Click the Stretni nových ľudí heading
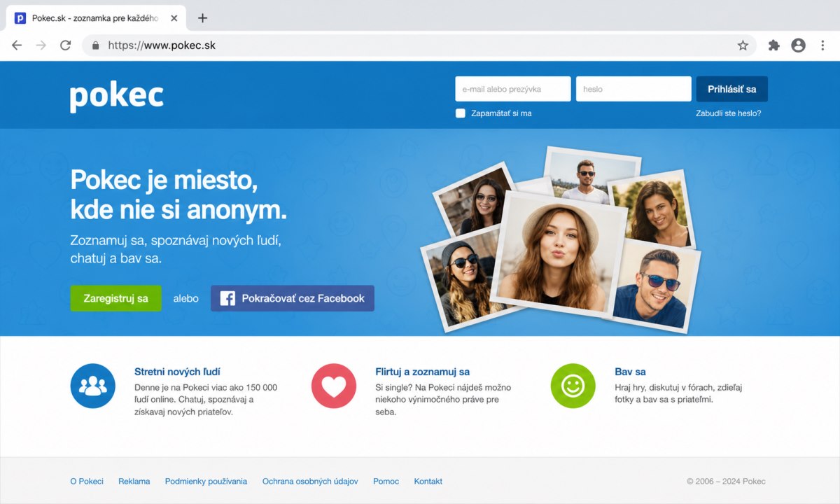Screen dimensions: 840x504 pyautogui.click(x=177, y=372)
